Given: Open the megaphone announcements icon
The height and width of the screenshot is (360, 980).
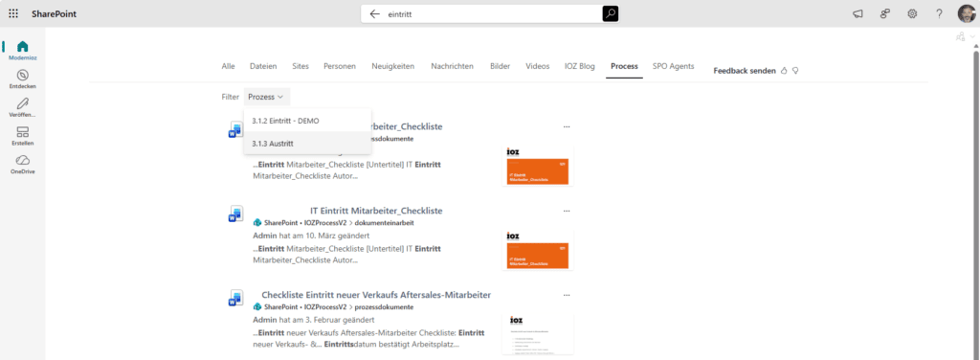Looking at the screenshot, I should (857, 13).
